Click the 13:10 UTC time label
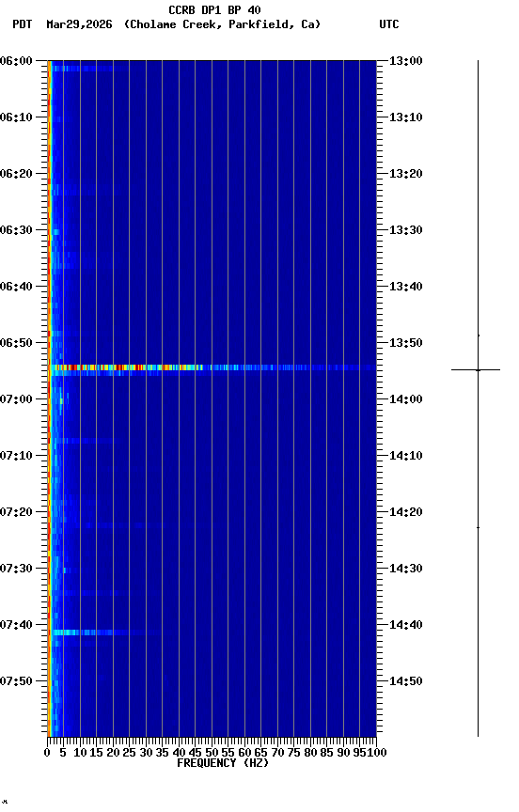Viewport: 519px width, 812px height. coord(406,117)
